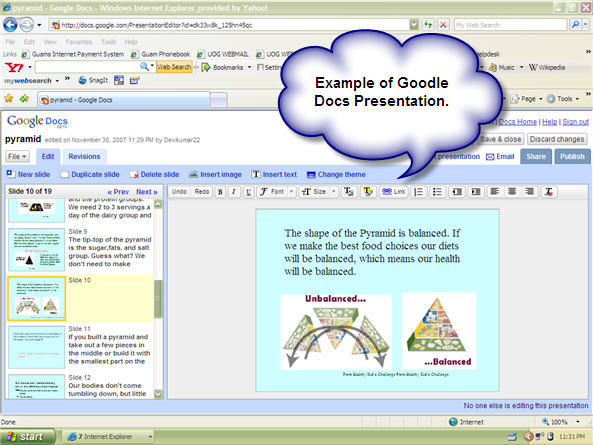Open the text color picker
Image resolution: width=593 pixels, height=445 pixels.
tap(348, 192)
